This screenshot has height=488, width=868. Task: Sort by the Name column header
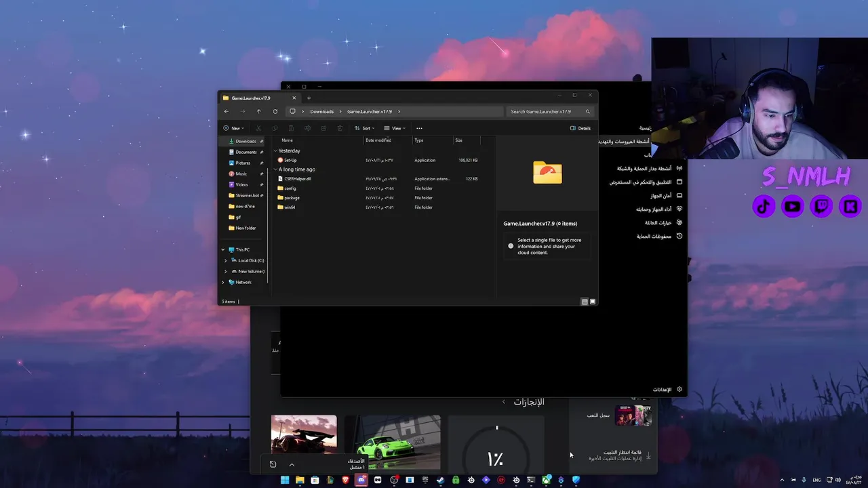[x=288, y=140]
